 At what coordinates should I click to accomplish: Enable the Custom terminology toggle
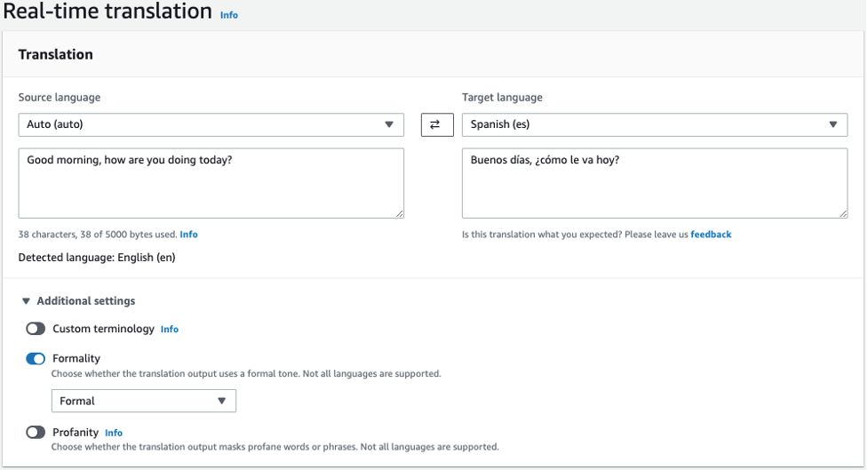36,329
